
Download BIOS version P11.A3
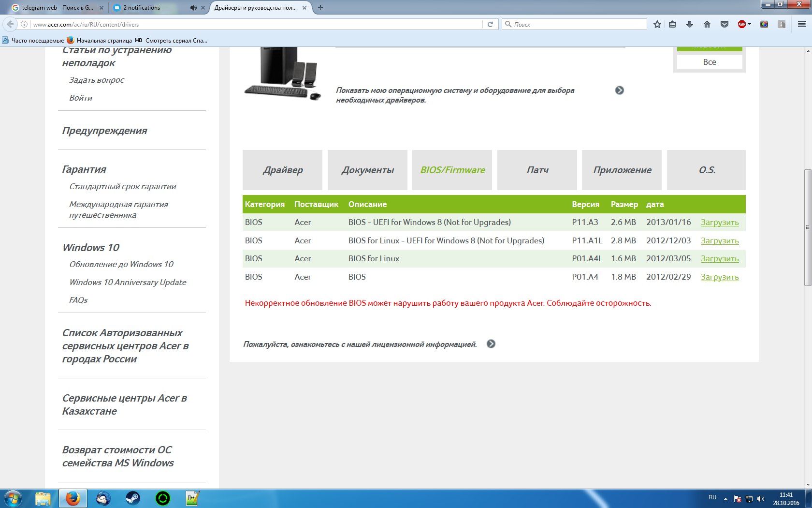pos(720,223)
